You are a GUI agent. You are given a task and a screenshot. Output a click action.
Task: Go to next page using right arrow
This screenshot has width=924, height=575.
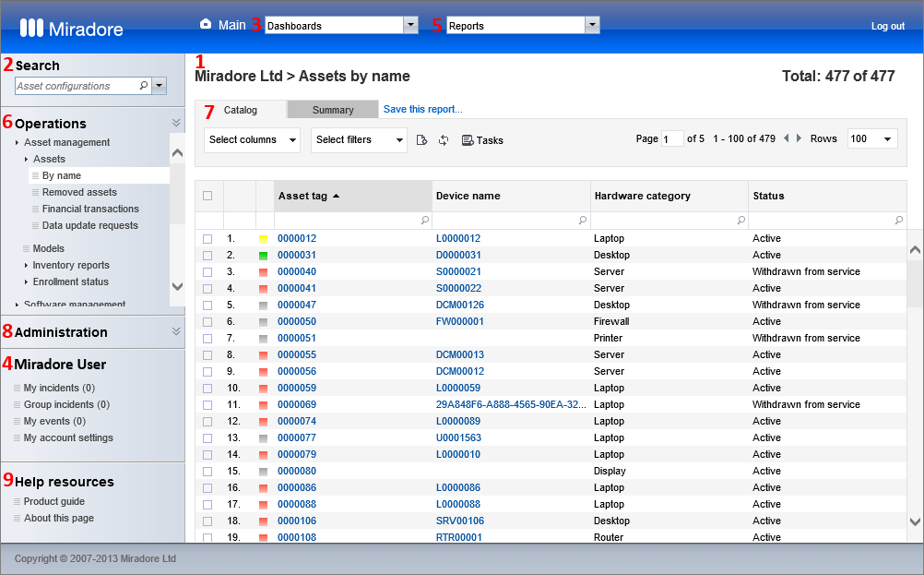799,138
